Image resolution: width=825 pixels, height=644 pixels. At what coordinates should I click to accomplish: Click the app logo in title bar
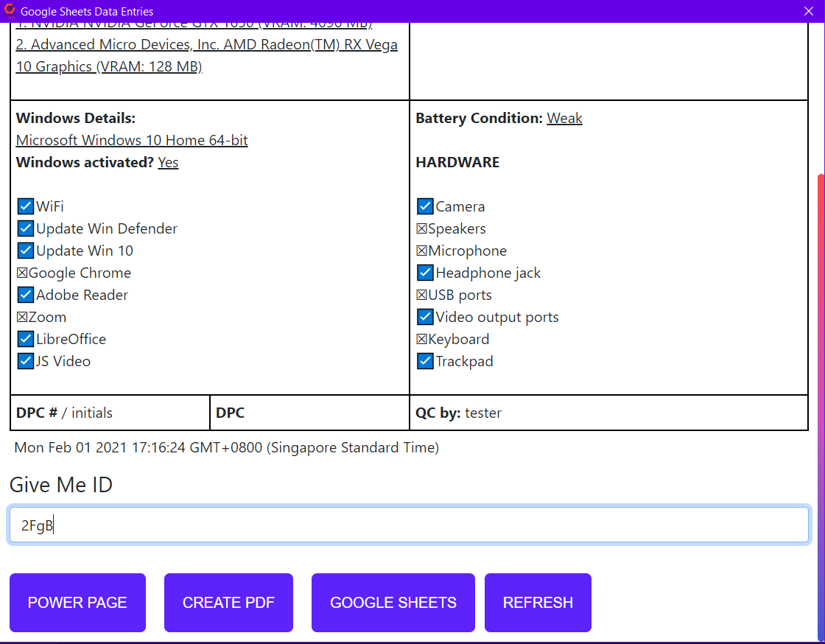tap(10, 11)
